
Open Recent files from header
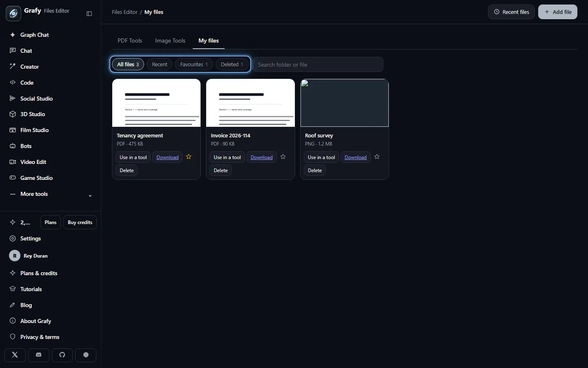click(512, 12)
